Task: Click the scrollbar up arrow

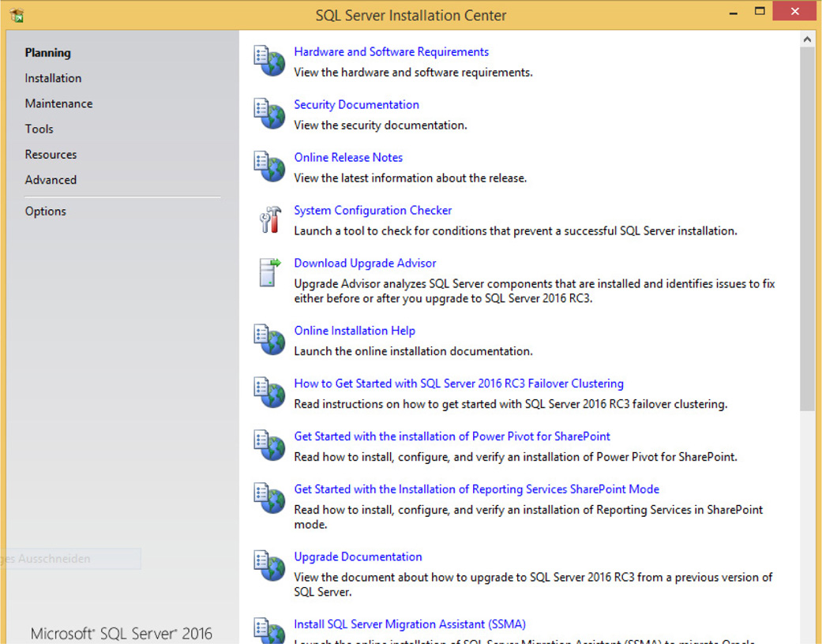Action: [x=807, y=39]
